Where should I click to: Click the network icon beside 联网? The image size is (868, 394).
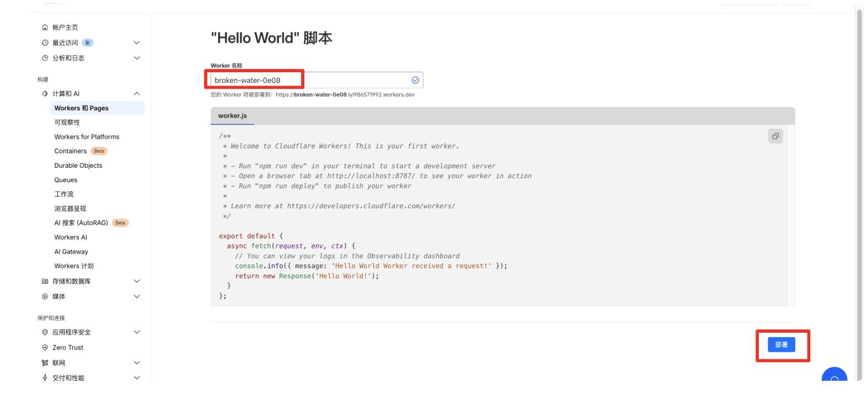coord(45,363)
